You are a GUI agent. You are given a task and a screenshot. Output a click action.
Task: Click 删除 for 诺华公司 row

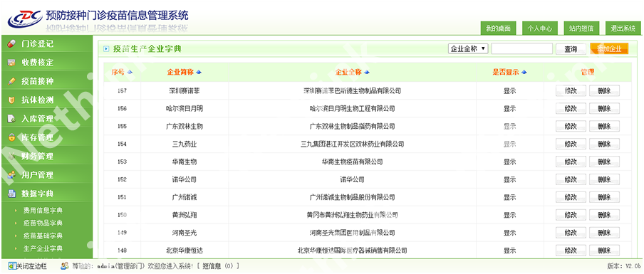coord(604,179)
